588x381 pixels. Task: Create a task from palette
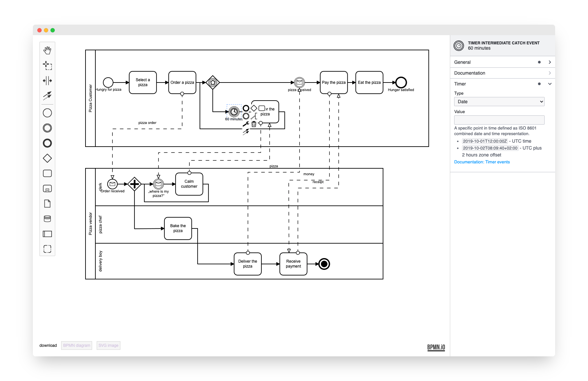tap(47, 174)
